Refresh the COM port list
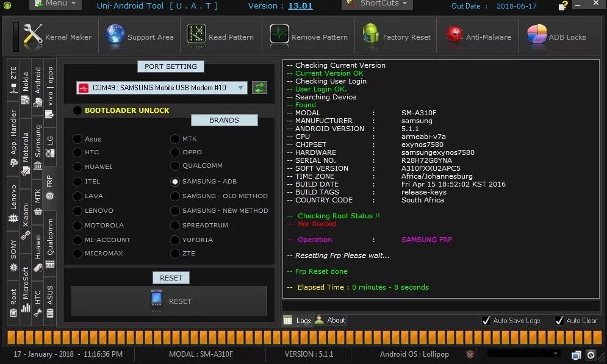The height and width of the screenshot is (364, 607). [x=259, y=88]
